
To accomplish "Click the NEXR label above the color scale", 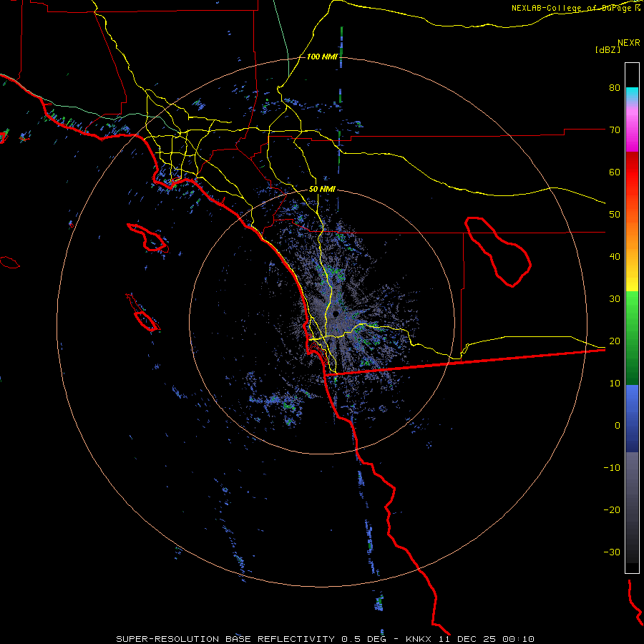I will coord(629,43).
